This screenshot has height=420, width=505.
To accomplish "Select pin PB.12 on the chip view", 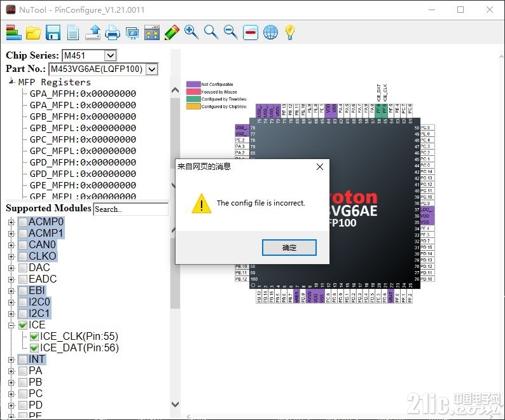I will (242, 279).
